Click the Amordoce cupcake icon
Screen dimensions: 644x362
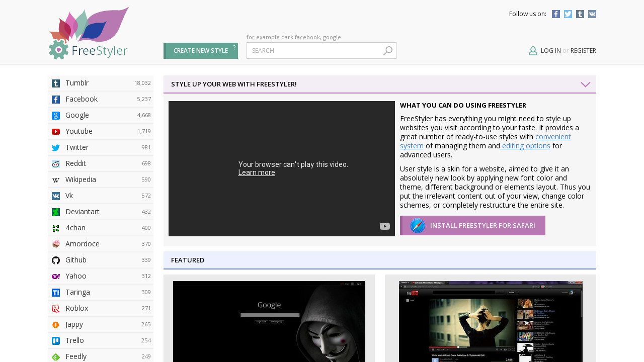pyautogui.click(x=56, y=244)
